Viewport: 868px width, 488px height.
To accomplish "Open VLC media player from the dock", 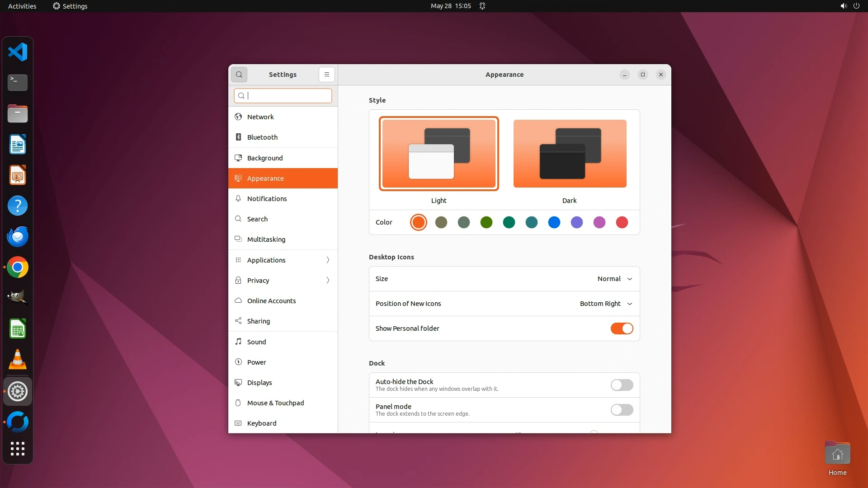I will pos(18,360).
